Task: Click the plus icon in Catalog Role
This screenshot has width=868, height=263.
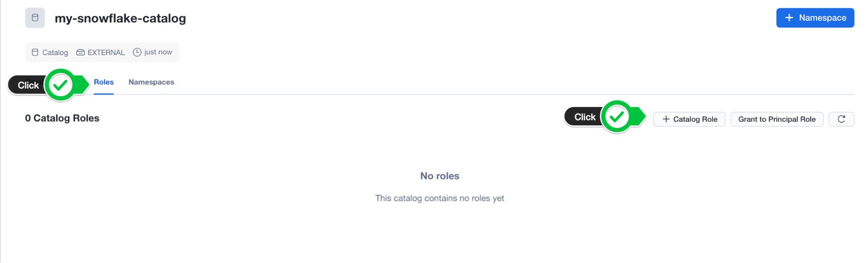Action: 666,119
